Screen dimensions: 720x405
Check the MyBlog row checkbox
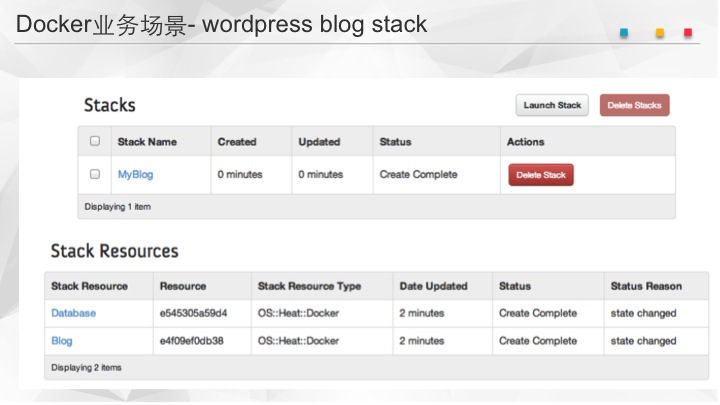(x=95, y=174)
